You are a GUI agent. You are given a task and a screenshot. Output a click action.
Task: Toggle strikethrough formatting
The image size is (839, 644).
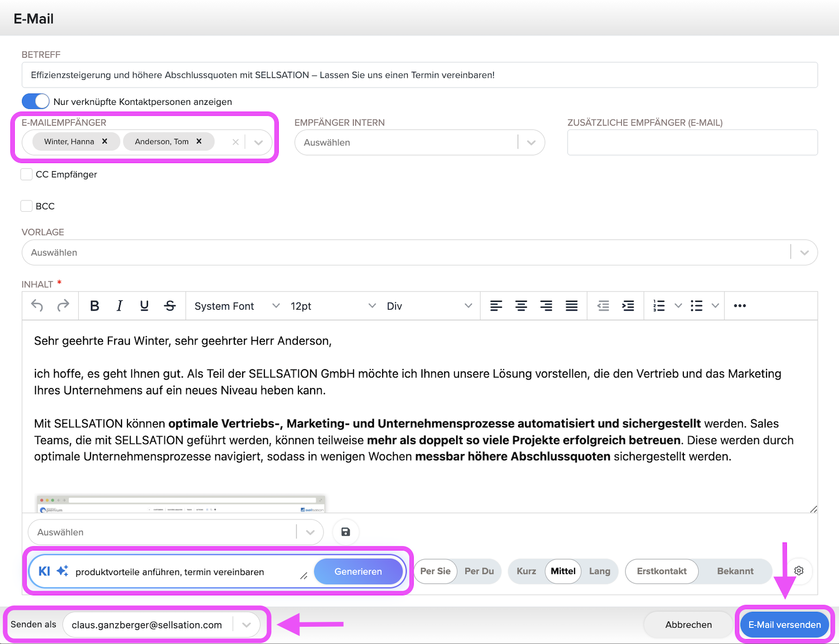tap(170, 306)
